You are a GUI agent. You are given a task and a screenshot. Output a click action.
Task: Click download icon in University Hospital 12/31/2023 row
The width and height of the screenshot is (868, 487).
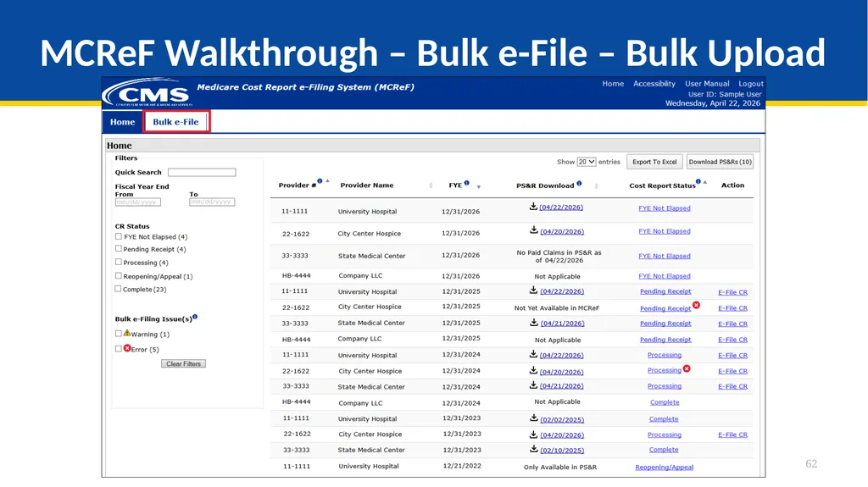tap(534, 418)
